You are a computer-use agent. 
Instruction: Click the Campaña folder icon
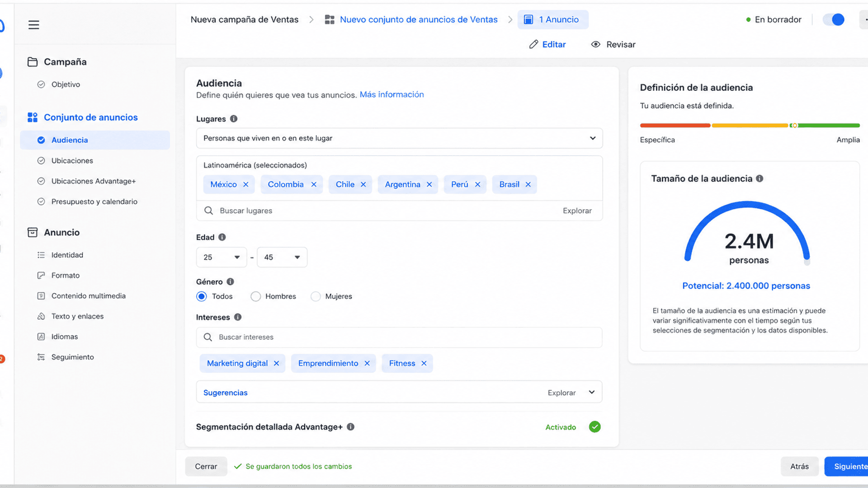33,62
